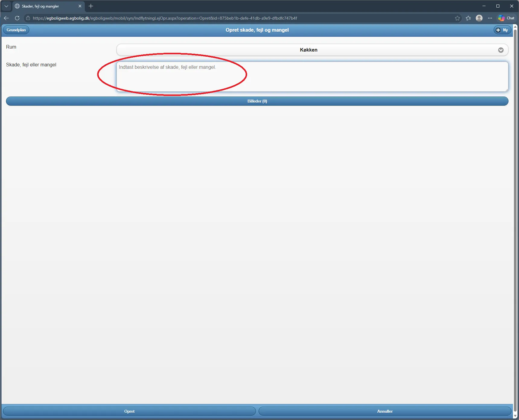519x420 pixels.
Task: Open the browser profile avatar
Action: pyautogui.click(x=479, y=18)
